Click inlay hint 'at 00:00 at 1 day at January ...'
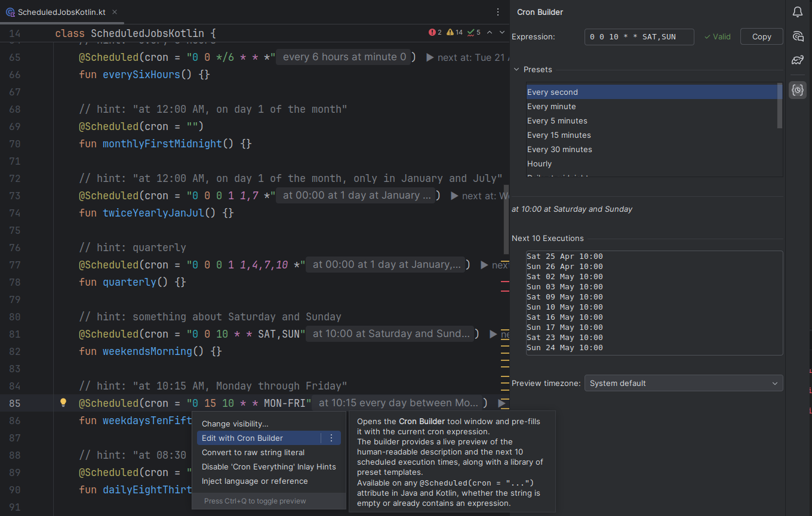This screenshot has width=812, height=516. click(356, 195)
